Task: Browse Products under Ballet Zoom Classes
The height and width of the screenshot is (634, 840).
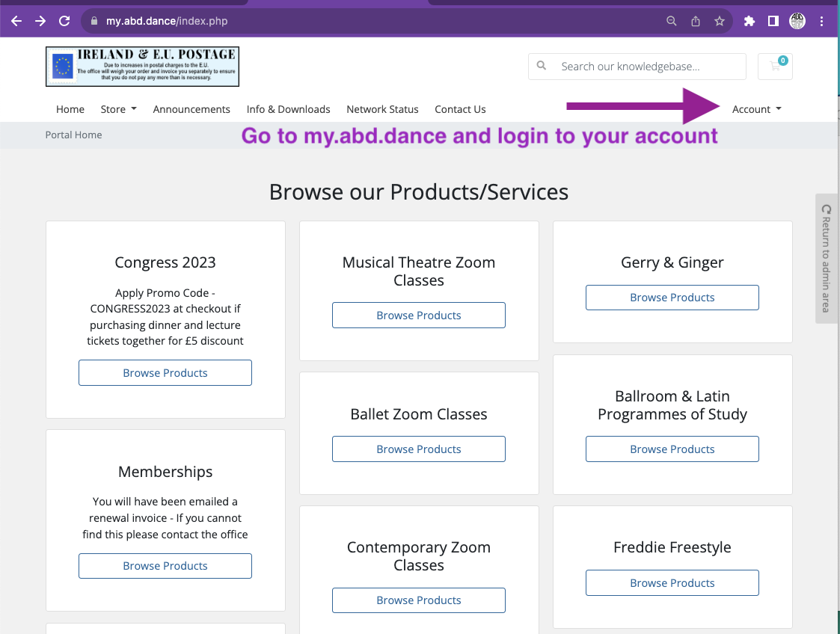Action: [419, 449]
